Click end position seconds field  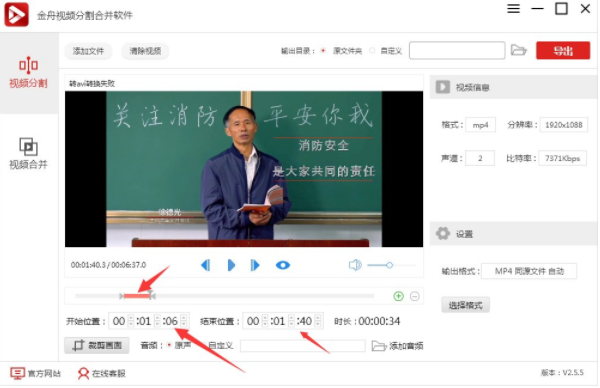click(x=306, y=321)
